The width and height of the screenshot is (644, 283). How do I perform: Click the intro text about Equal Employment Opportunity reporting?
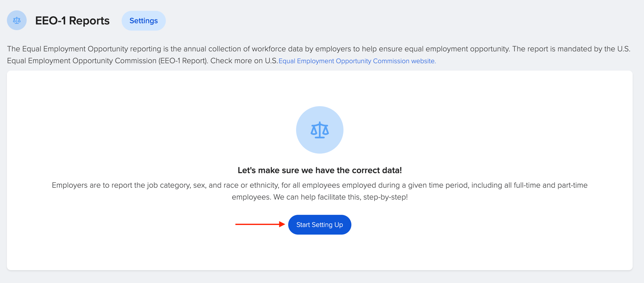(319, 55)
